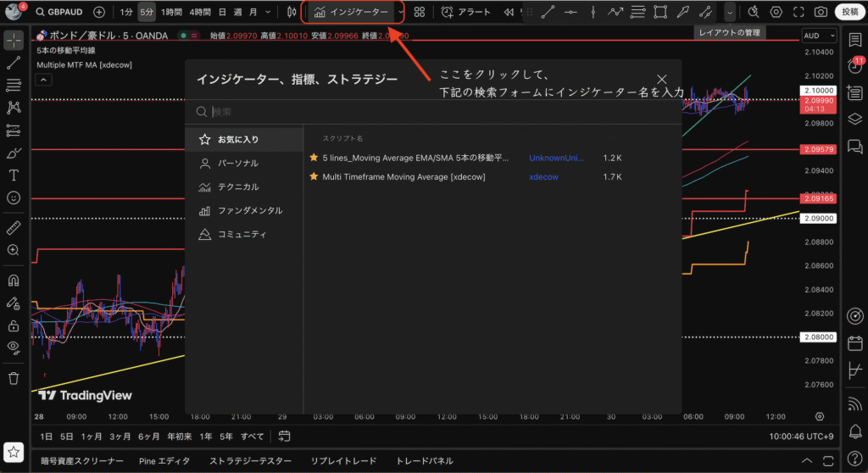Expand the indicator favorites dropdown arrow

click(x=401, y=12)
